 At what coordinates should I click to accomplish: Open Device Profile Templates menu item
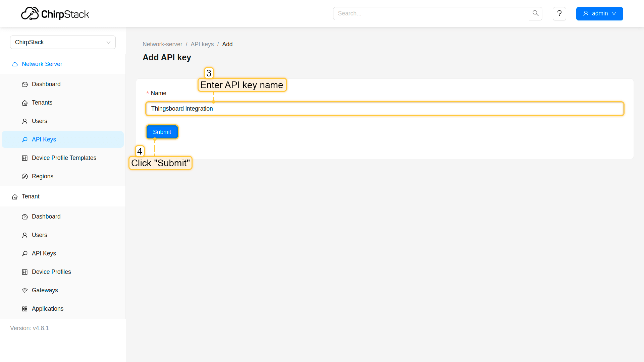coord(64,158)
